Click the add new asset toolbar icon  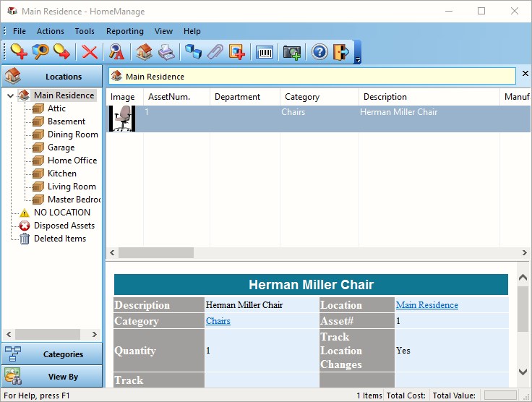tap(19, 52)
